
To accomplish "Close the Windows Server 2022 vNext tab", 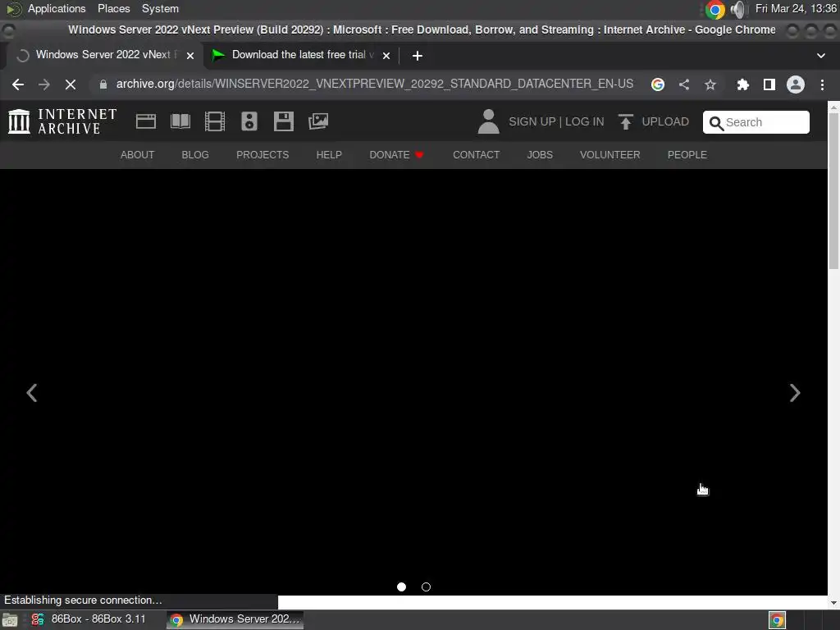I will (x=189, y=56).
